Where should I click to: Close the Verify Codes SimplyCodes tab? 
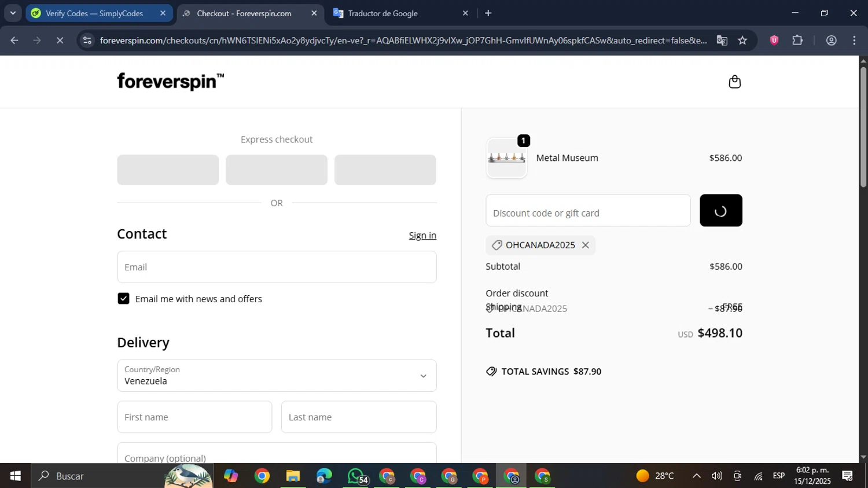click(x=163, y=13)
